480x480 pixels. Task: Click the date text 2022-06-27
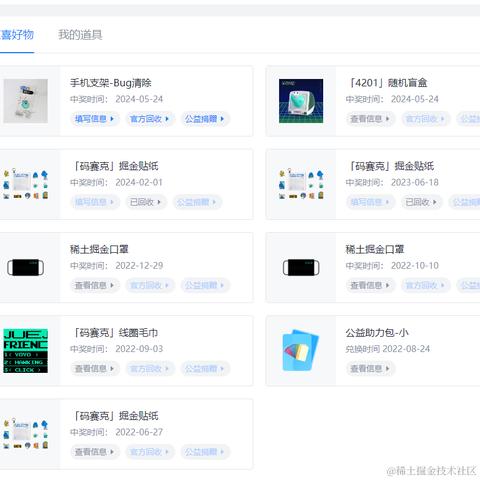coord(139,433)
